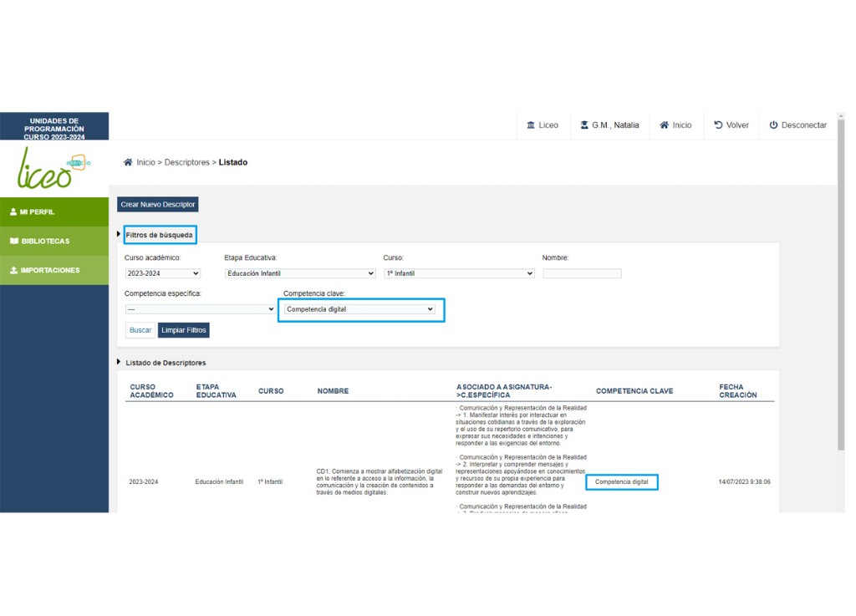Click Crear Nuevo Descriptor button
Image resolution: width=856 pixels, height=616 pixels.
158,205
